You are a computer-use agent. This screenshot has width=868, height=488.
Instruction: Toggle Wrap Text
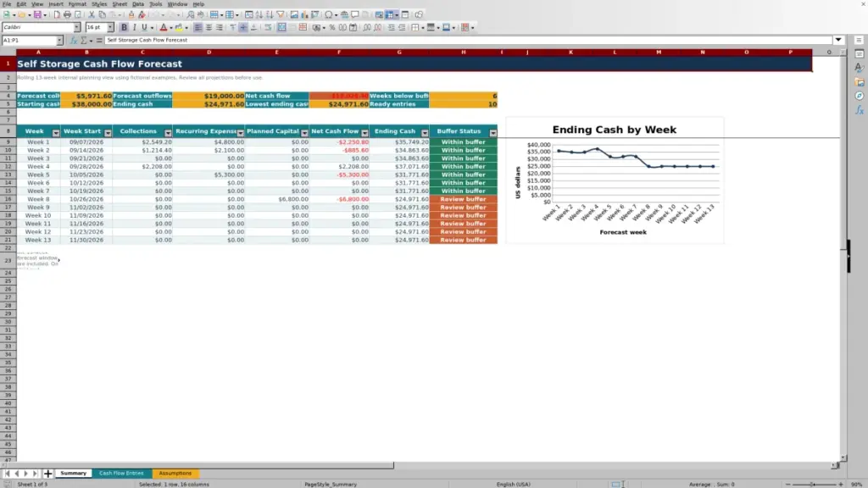pyautogui.click(x=269, y=28)
